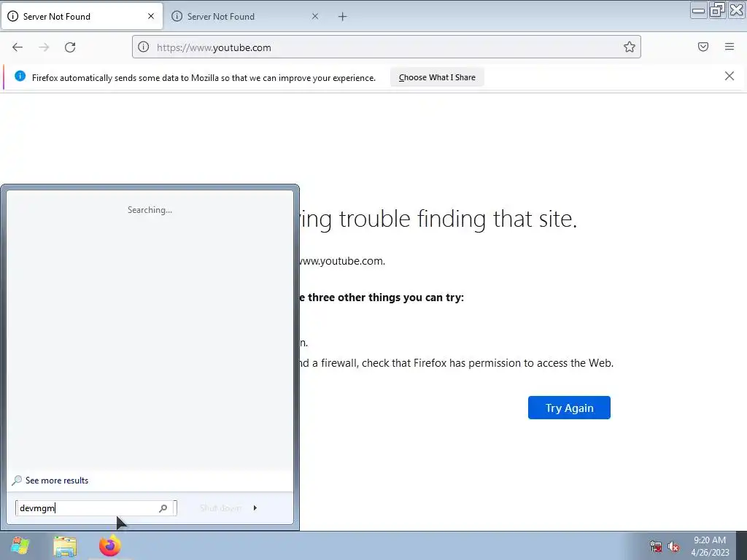This screenshot has width=747, height=560.
Task: Click the Windows Start button
Action: tap(20, 545)
